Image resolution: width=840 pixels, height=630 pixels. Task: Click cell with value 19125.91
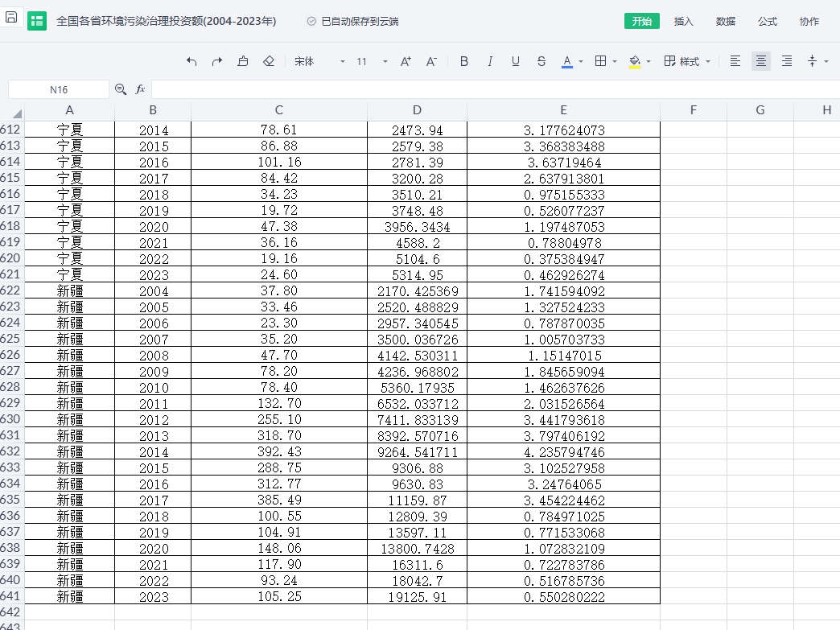[417, 595]
